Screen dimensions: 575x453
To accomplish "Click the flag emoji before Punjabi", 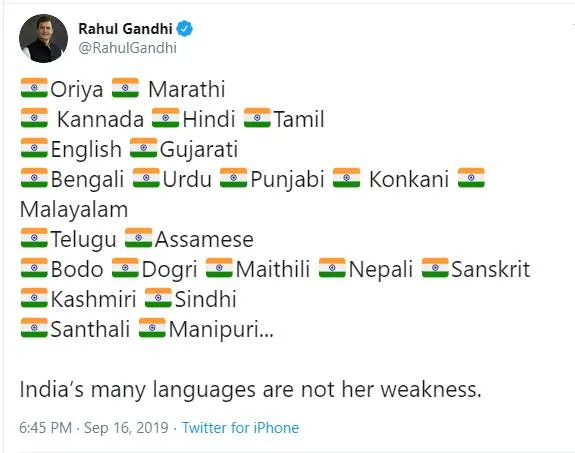I will (234, 178).
